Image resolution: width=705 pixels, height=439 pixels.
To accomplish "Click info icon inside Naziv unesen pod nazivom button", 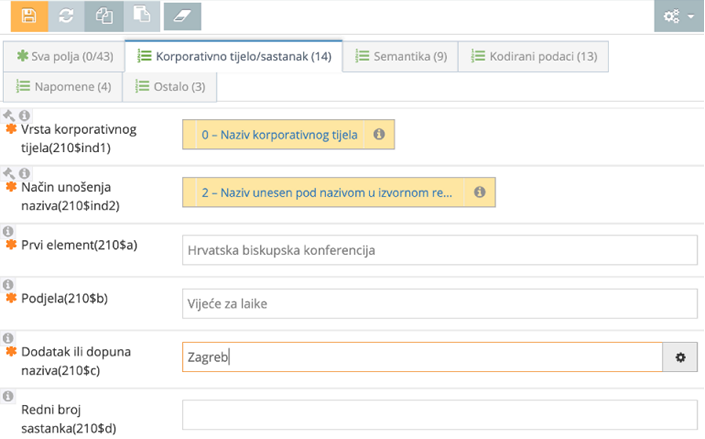I will click(479, 192).
